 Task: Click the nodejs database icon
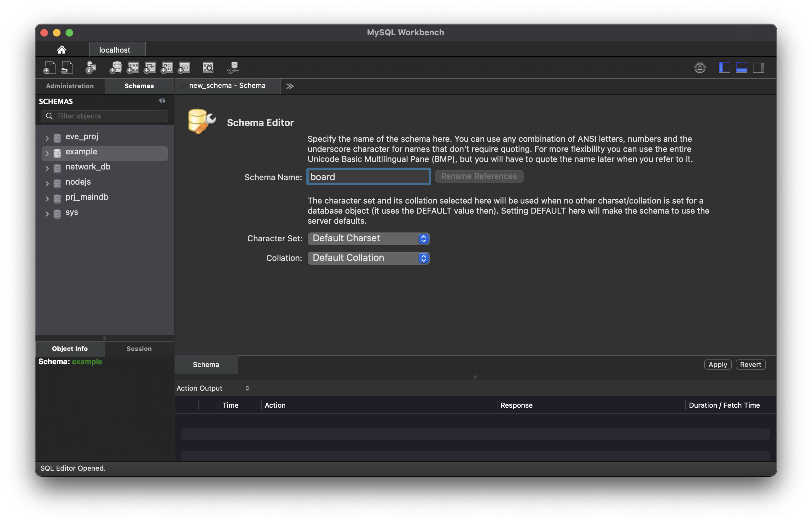click(57, 183)
